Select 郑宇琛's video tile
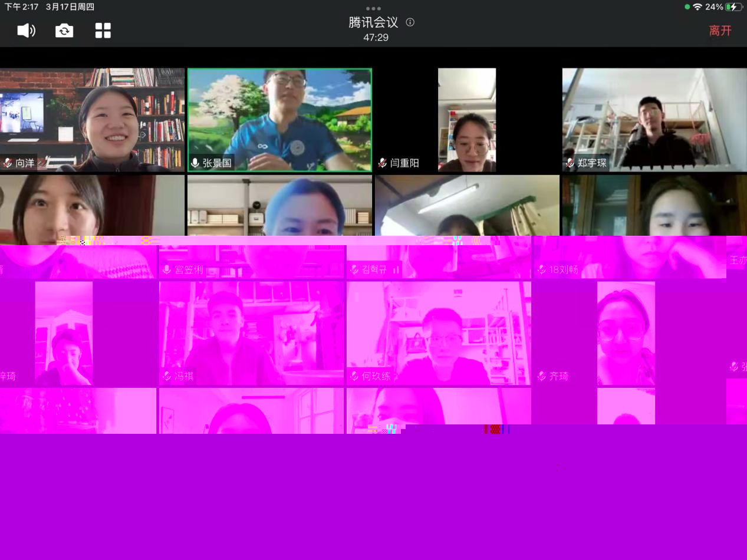Image resolution: width=747 pixels, height=560 pixels. (x=654, y=120)
